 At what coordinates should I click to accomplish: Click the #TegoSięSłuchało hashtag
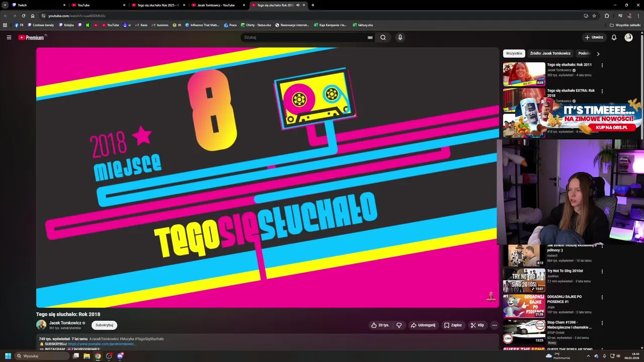[149, 339]
